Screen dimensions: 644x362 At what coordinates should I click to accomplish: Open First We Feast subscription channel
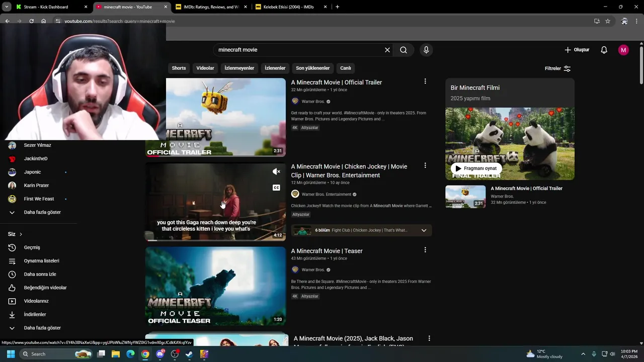38,199
